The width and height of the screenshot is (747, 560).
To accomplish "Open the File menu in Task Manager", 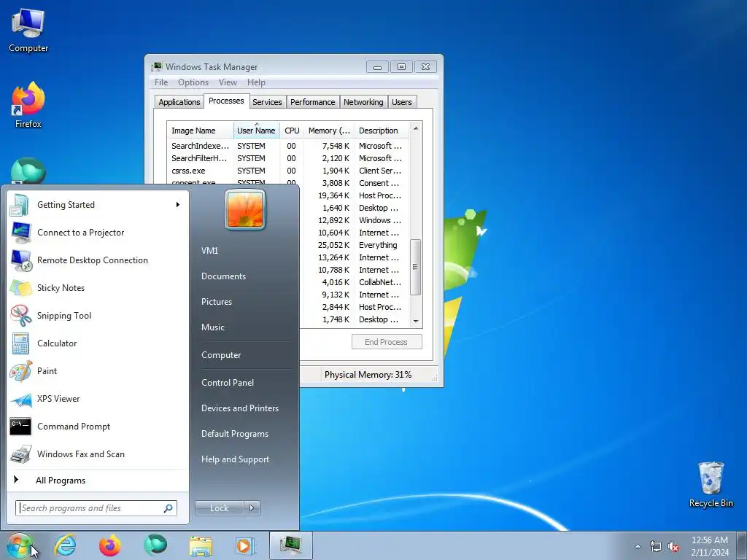I will tap(161, 82).
